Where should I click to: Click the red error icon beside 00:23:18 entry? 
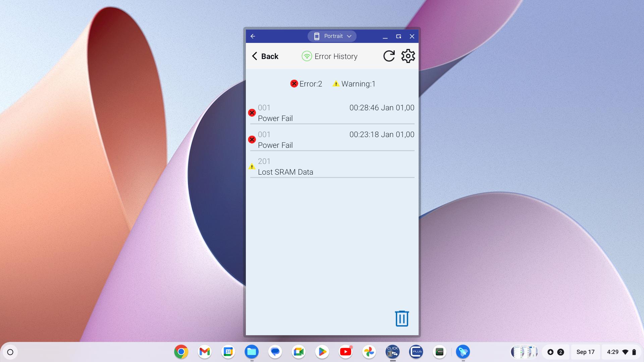252,139
